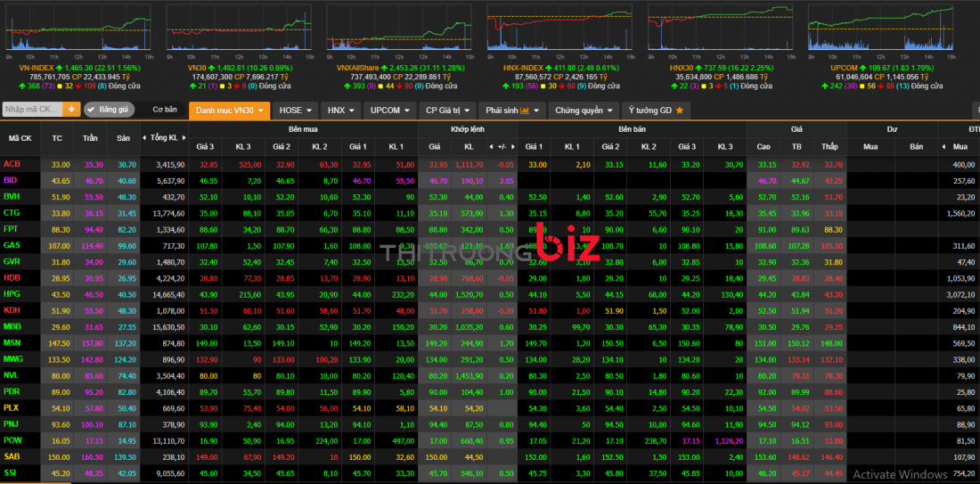This screenshot has width=980, height=484.
Task: Open the VN-INDEX mini chart
Action: tap(78, 28)
